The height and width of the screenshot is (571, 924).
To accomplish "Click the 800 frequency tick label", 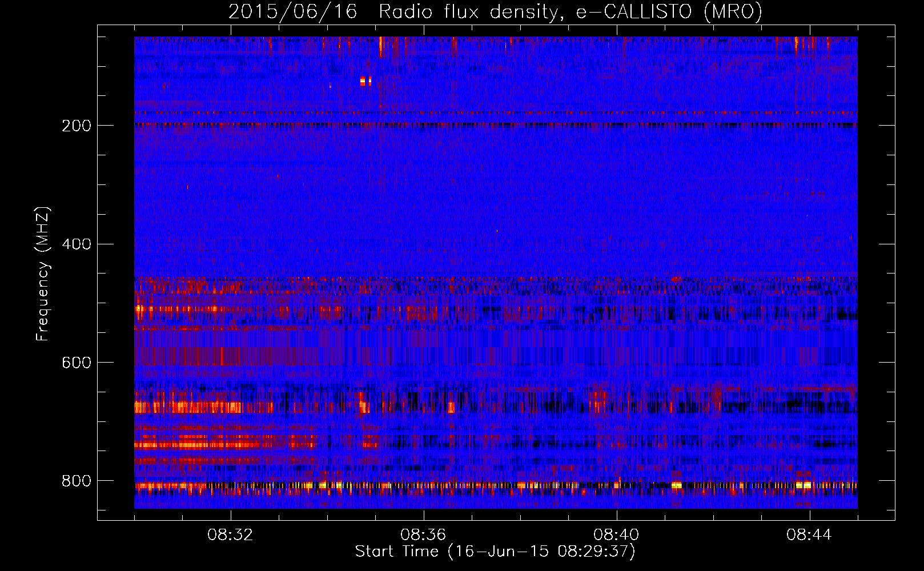I will tap(77, 481).
